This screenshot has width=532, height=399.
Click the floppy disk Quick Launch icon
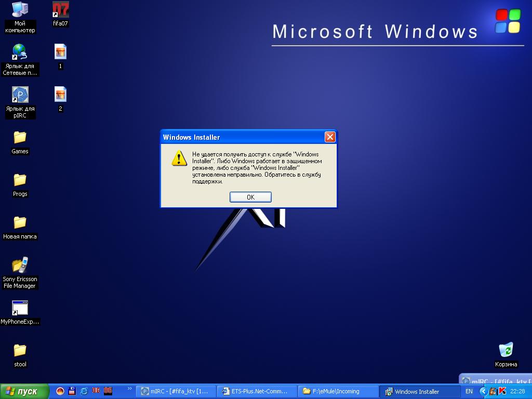(x=72, y=391)
